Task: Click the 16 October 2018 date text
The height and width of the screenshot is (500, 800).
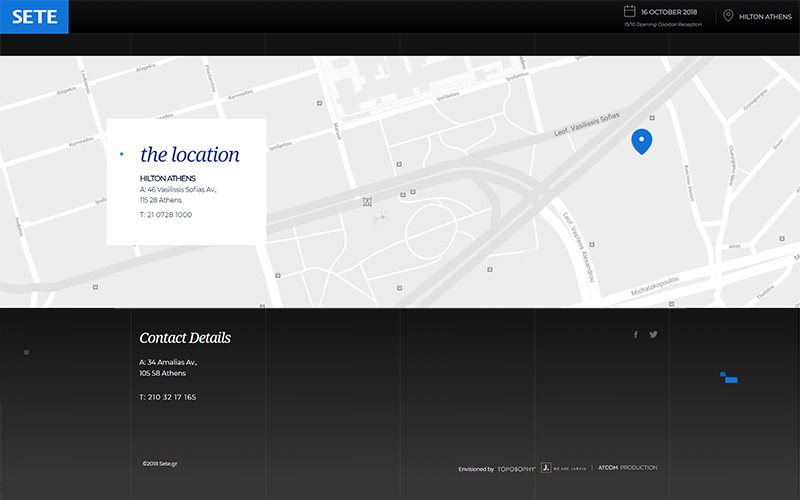Action: click(x=671, y=11)
